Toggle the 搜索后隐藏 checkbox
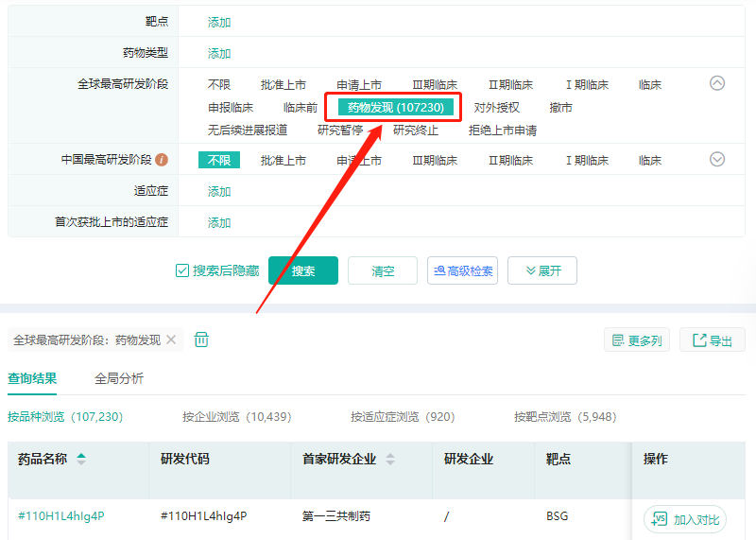This screenshot has width=756, height=540. point(182,271)
